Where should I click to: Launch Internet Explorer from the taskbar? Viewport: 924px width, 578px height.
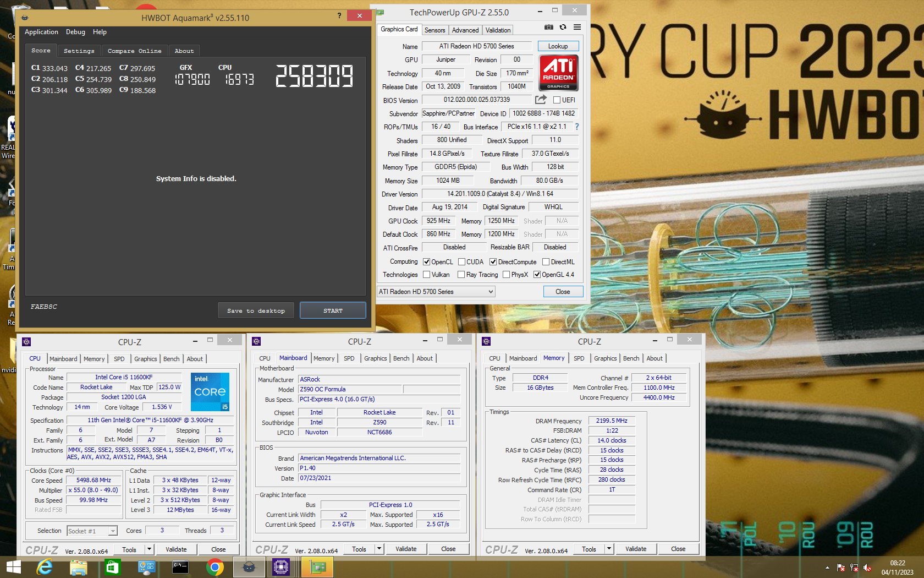44,567
